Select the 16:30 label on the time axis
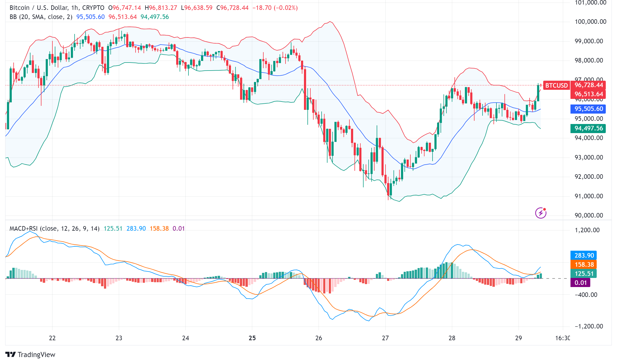The height and width of the screenshot is (364, 617). click(x=563, y=338)
